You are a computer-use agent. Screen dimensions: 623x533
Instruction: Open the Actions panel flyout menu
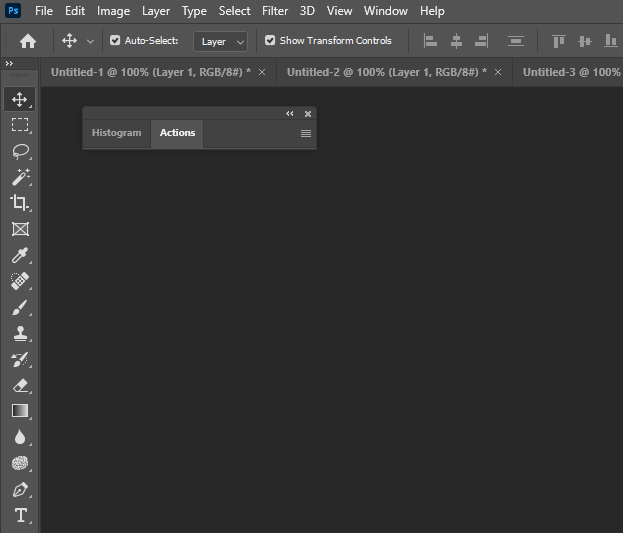point(306,133)
